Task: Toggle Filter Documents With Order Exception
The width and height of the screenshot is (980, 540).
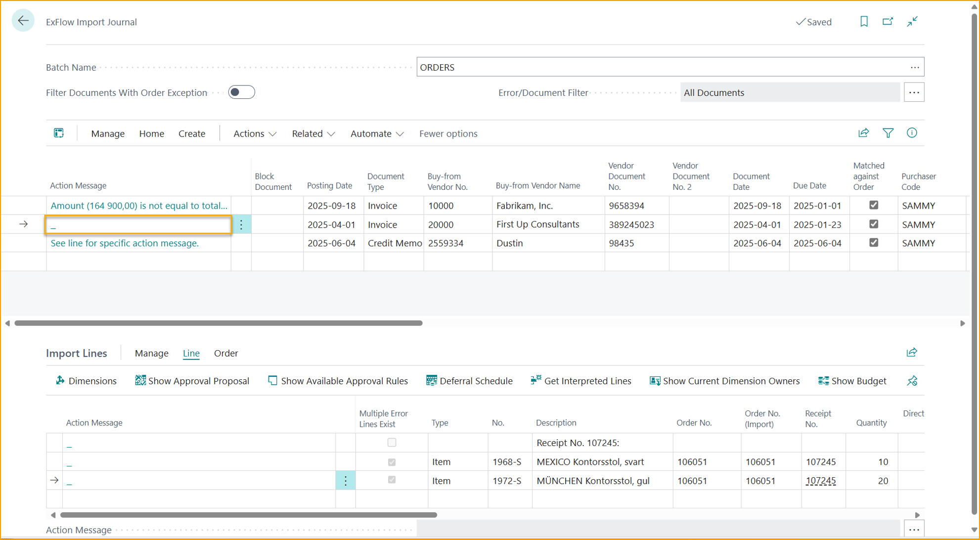Action: point(241,92)
